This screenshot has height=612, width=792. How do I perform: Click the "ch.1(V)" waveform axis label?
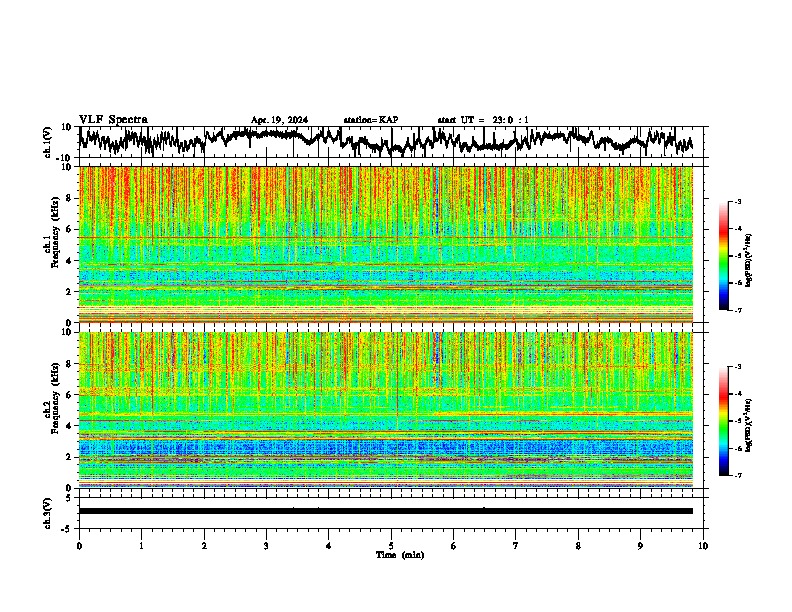click(47, 142)
